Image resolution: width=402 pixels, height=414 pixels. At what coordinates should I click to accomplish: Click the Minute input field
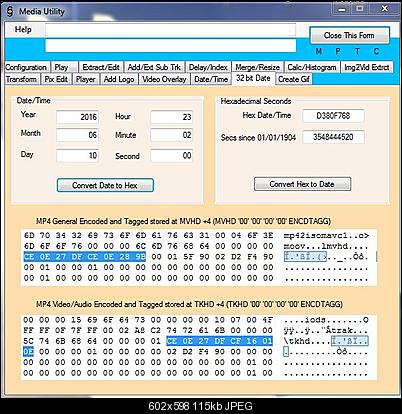coord(172,135)
